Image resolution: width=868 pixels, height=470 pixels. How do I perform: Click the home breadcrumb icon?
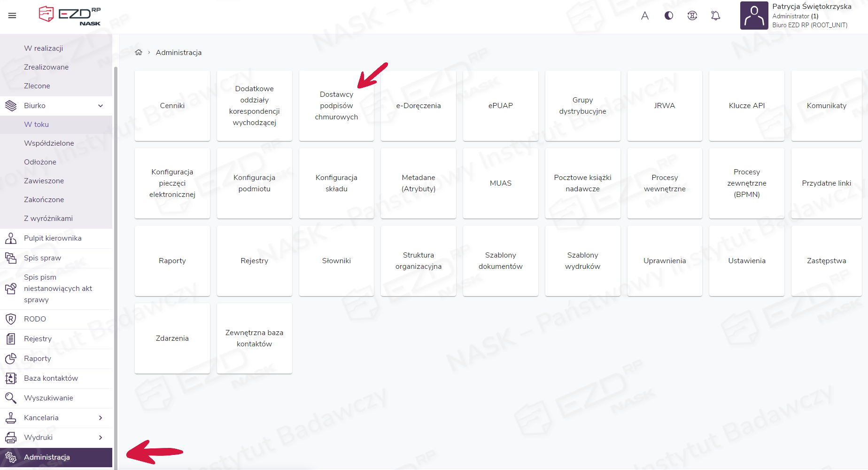coord(139,53)
